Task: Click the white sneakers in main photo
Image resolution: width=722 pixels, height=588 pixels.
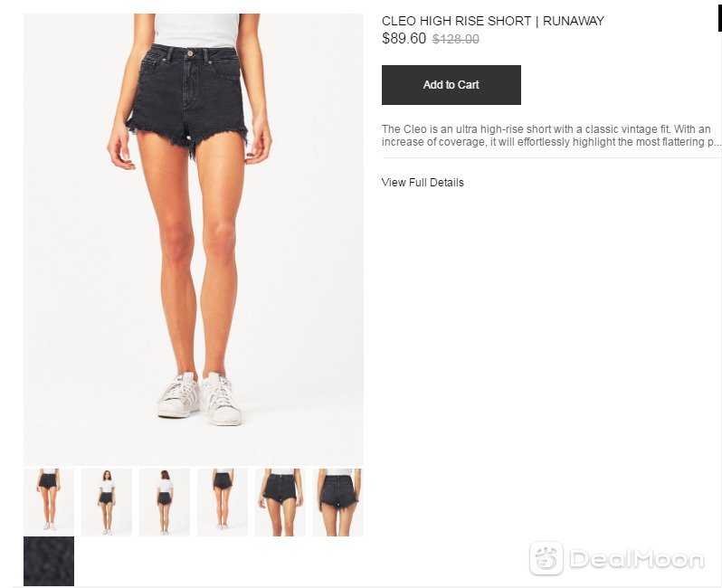Action: point(199,399)
